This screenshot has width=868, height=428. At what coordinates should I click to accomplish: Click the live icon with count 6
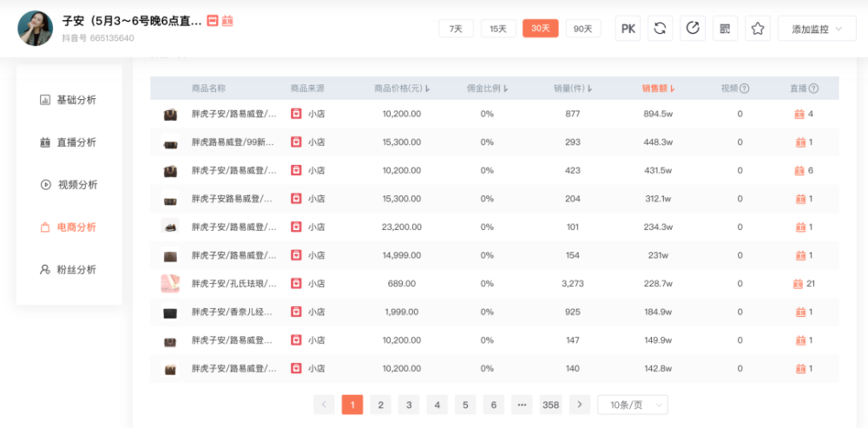pyautogui.click(x=800, y=170)
